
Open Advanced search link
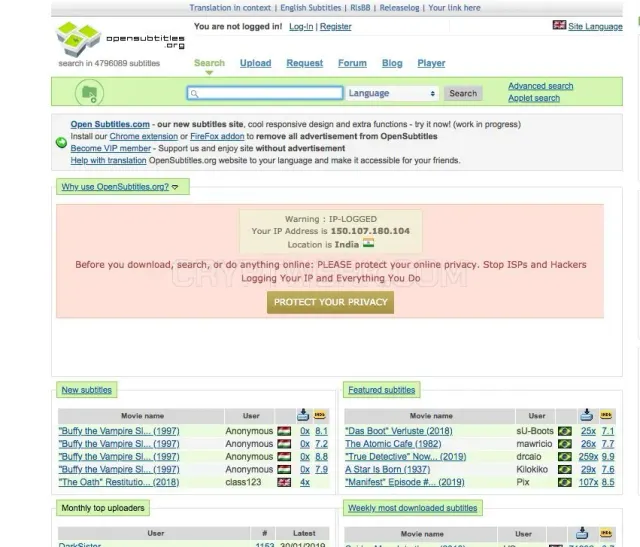(540, 86)
